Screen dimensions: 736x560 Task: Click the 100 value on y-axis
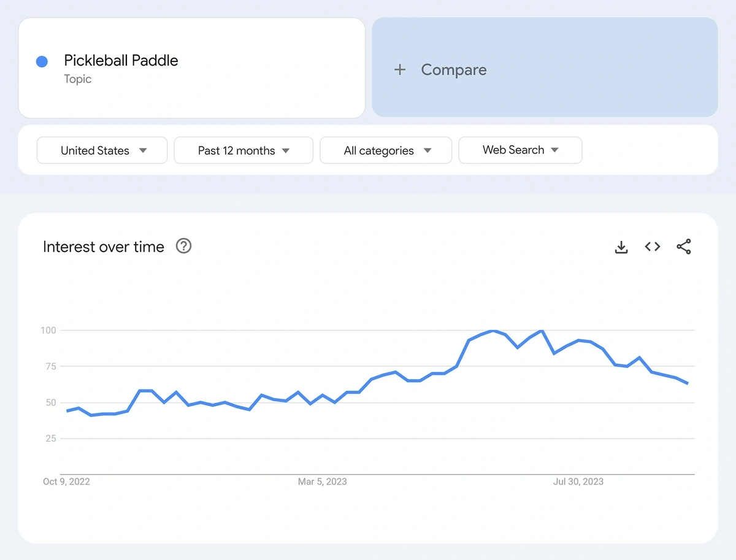[48, 331]
